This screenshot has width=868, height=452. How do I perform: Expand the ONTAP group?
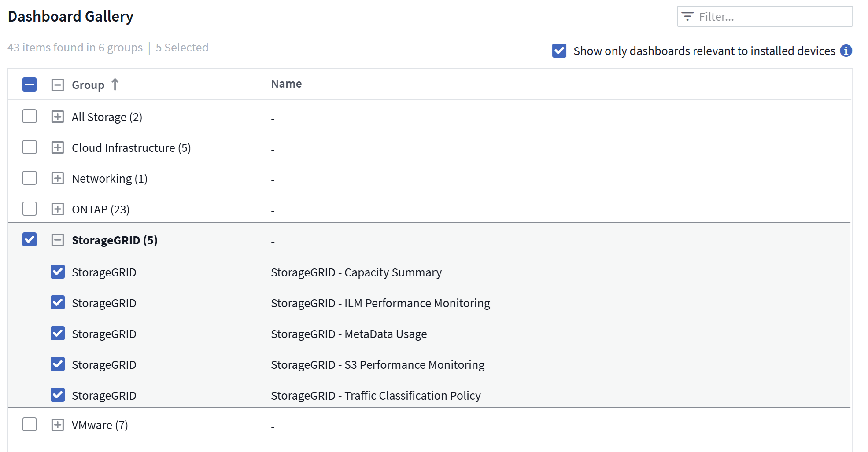(58, 209)
